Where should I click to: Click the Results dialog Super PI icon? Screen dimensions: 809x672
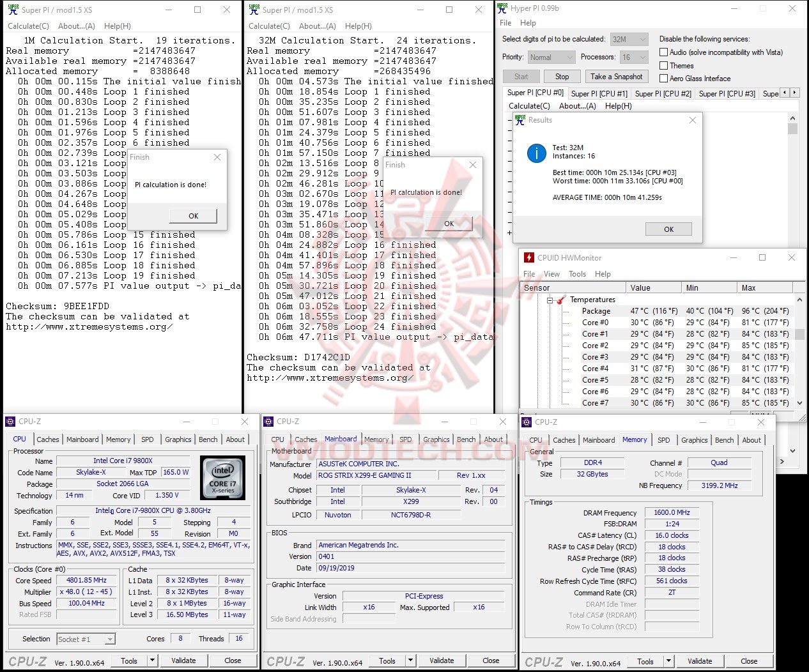[x=520, y=119]
